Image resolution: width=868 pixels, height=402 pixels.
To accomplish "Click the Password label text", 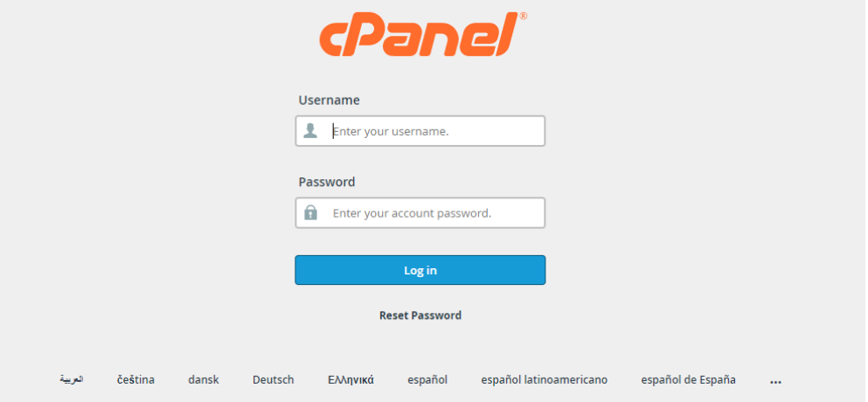I will pyautogui.click(x=327, y=182).
